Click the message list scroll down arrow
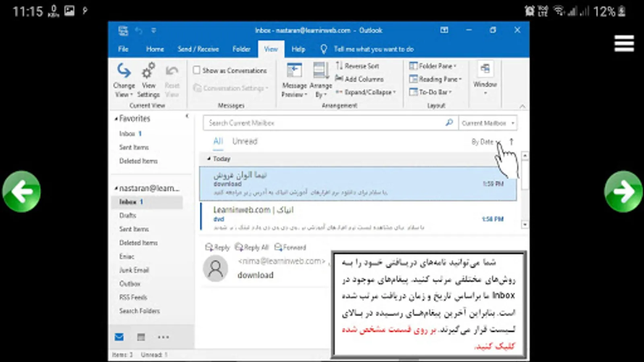 click(525, 224)
